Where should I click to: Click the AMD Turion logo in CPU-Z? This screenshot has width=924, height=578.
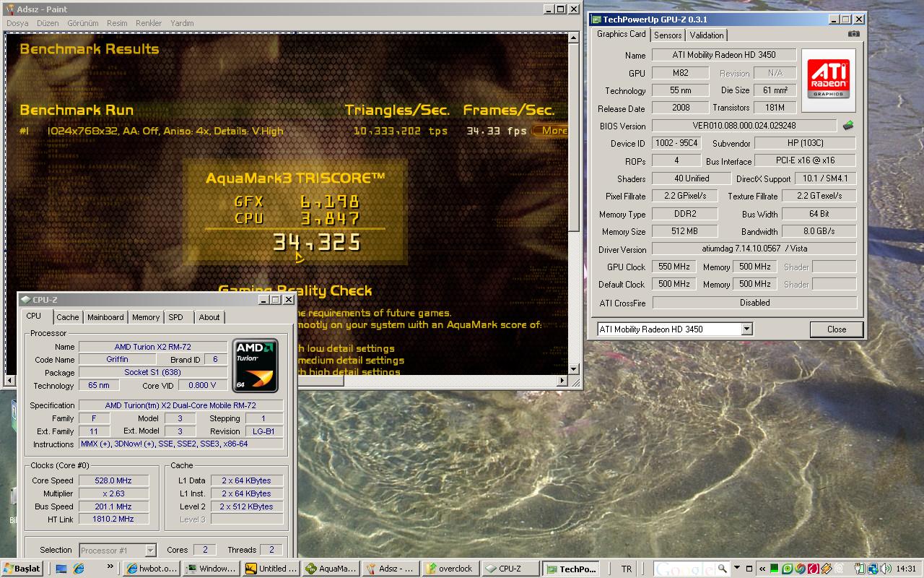255,365
